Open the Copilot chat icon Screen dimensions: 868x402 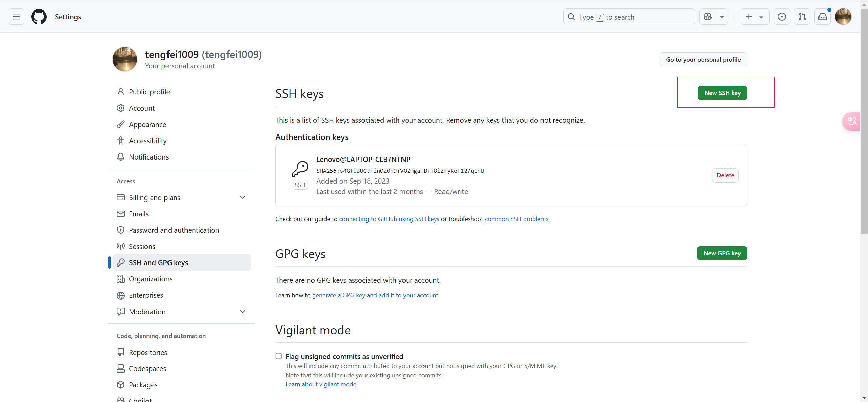pyautogui.click(x=708, y=17)
